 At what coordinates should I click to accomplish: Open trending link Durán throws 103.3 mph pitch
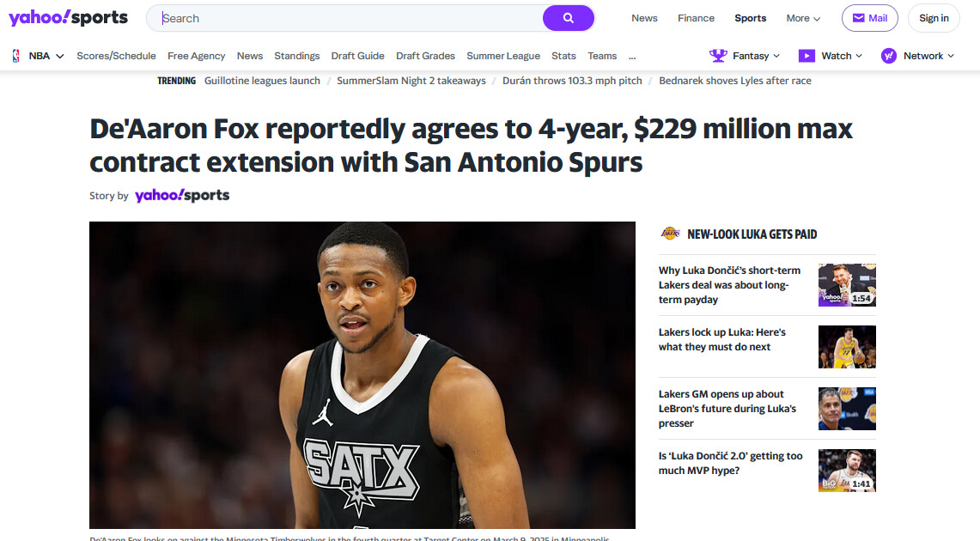point(572,81)
